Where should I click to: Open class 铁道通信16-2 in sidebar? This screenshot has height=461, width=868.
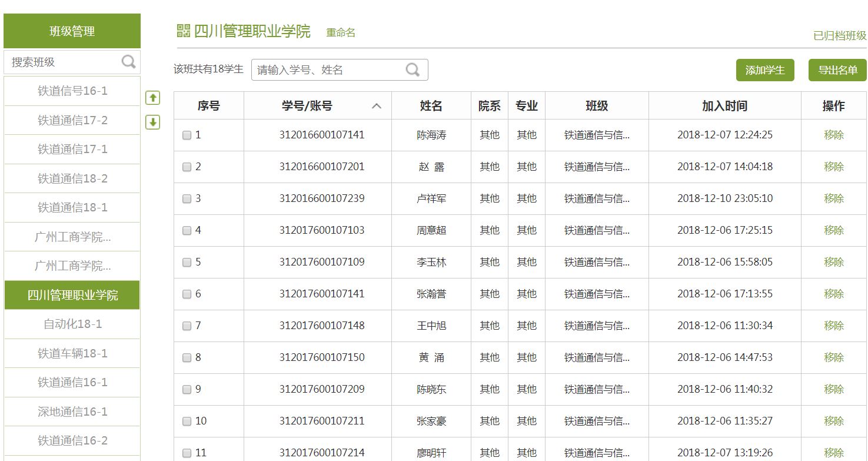[x=72, y=440]
